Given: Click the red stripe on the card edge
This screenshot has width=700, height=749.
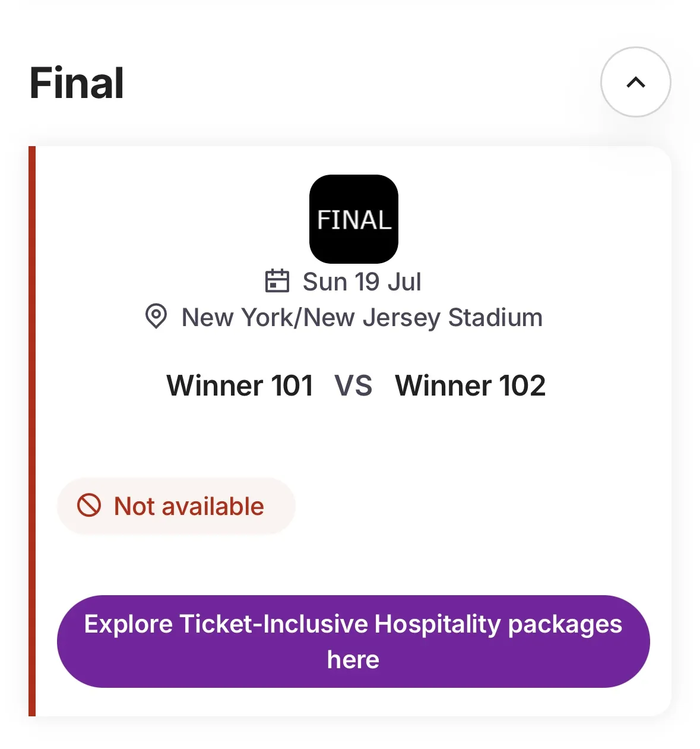Looking at the screenshot, I should [x=32, y=431].
